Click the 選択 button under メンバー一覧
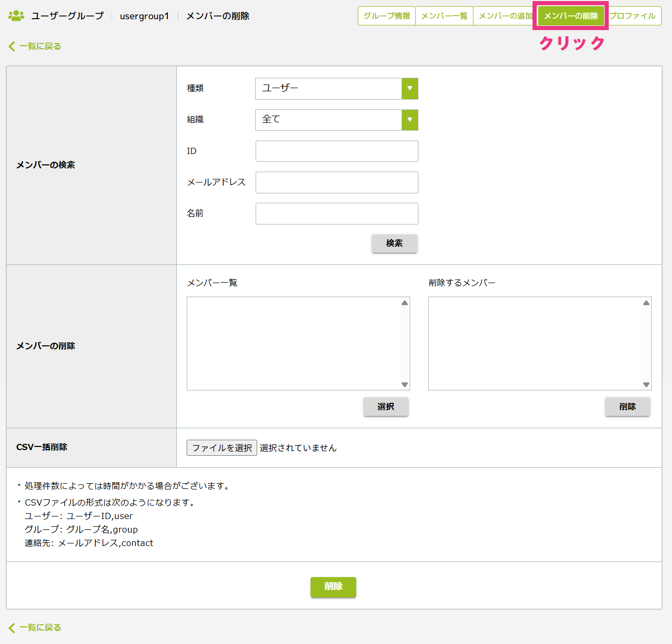The height and width of the screenshot is (644, 672). 386,407
